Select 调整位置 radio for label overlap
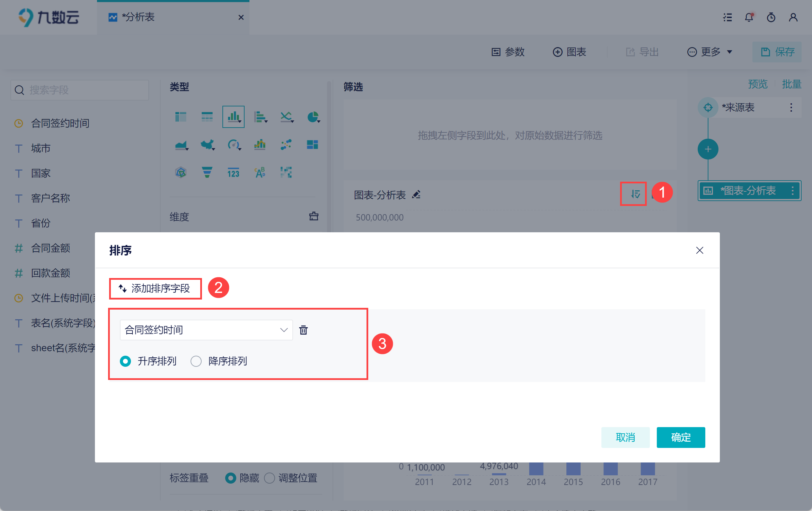This screenshot has height=511, width=812. 270,478
